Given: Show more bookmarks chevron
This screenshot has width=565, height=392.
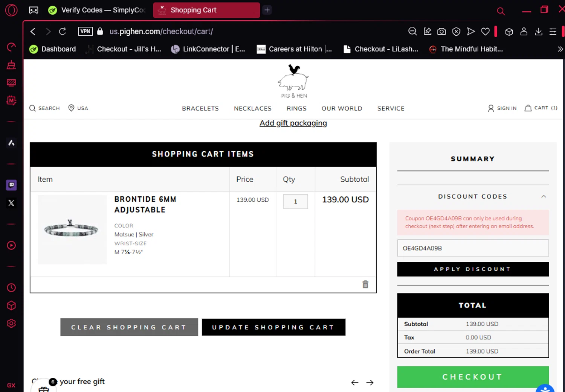Looking at the screenshot, I should pyautogui.click(x=560, y=49).
